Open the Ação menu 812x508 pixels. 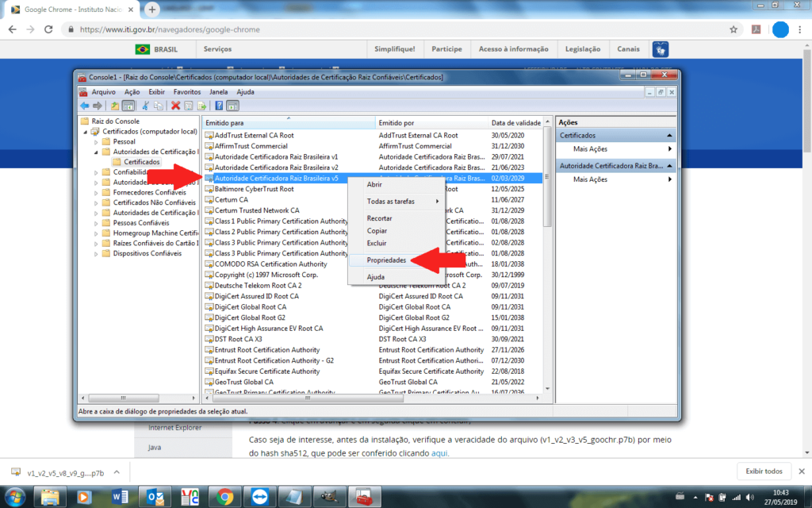pos(132,92)
